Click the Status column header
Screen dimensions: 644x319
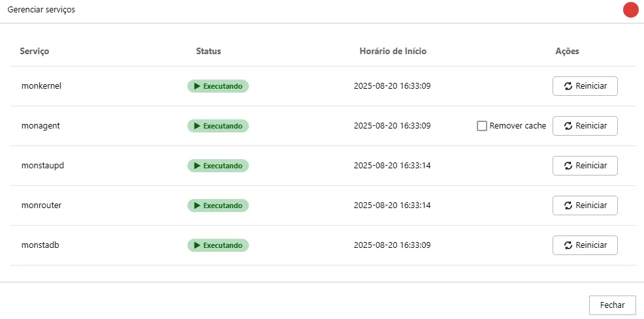click(208, 52)
